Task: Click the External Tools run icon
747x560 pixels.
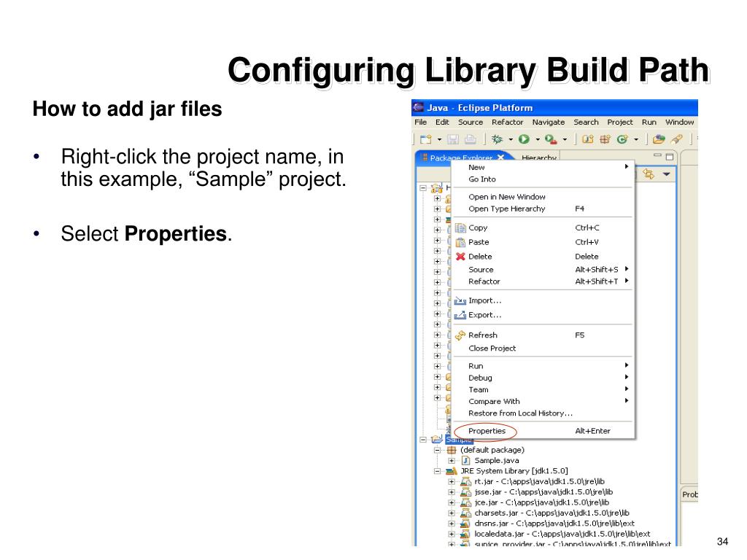Action: point(551,139)
